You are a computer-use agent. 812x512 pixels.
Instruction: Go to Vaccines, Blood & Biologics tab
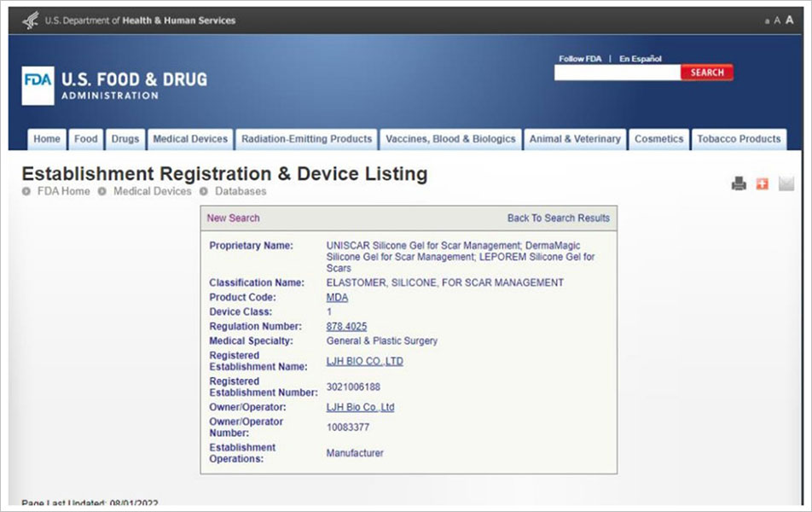coord(450,139)
